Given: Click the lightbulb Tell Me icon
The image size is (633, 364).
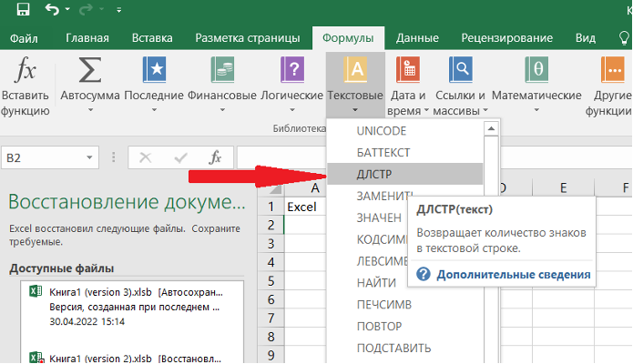Looking at the screenshot, I should (624, 38).
